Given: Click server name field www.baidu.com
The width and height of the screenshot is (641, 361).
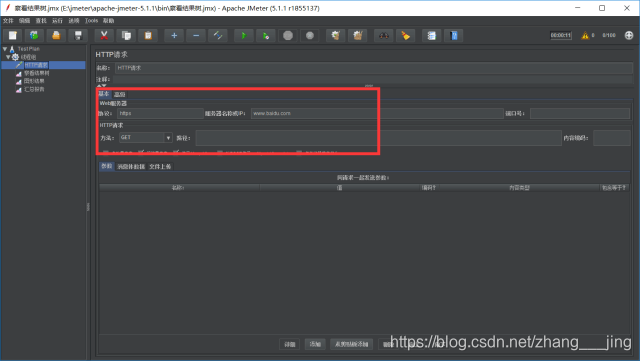Looking at the screenshot, I should (x=377, y=113).
